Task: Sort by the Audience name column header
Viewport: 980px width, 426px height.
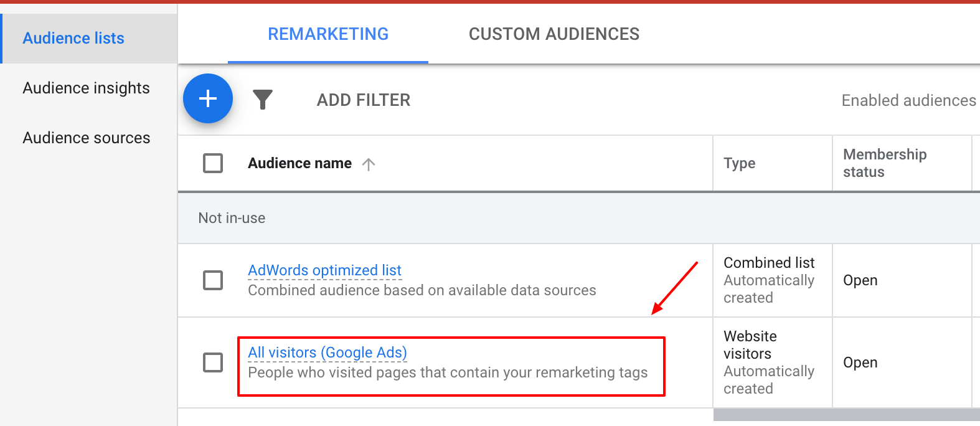Action: click(x=299, y=163)
